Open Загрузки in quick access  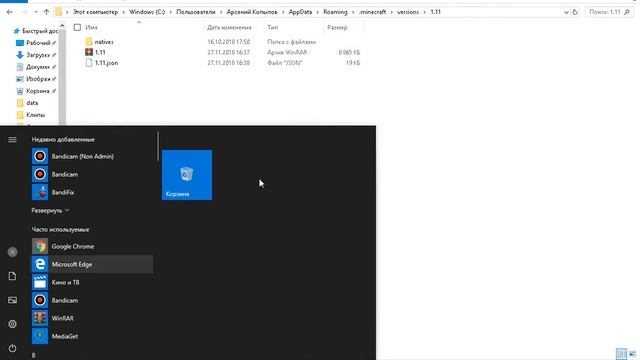[36, 55]
